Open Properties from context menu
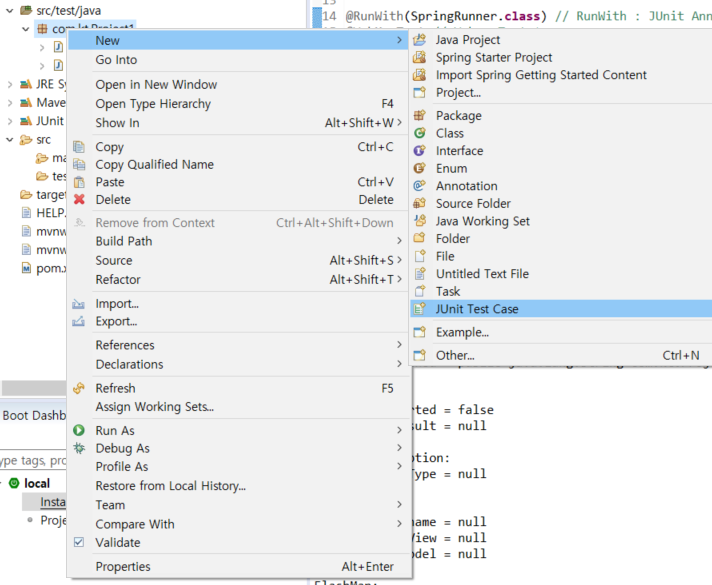 click(239, 566)
